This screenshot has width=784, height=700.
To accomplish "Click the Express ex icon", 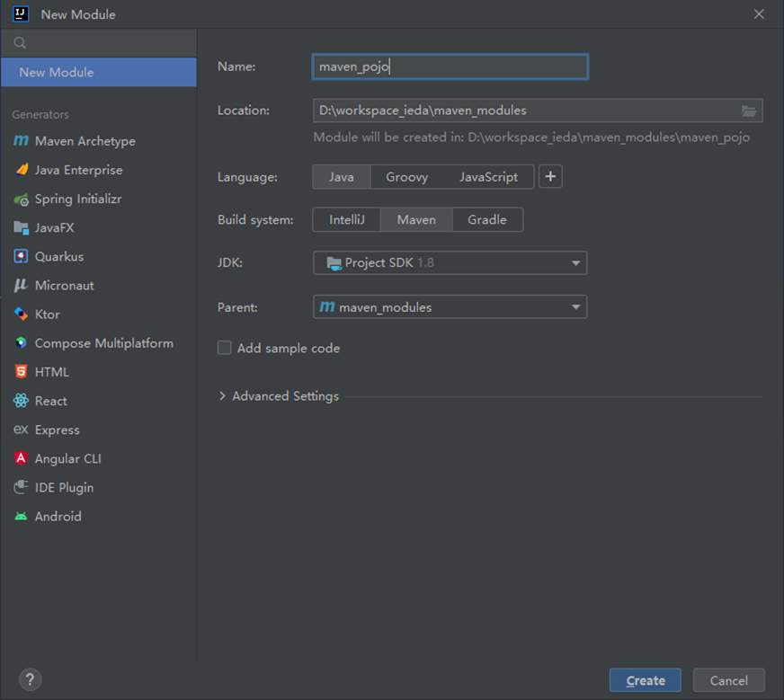I will 21,430.
